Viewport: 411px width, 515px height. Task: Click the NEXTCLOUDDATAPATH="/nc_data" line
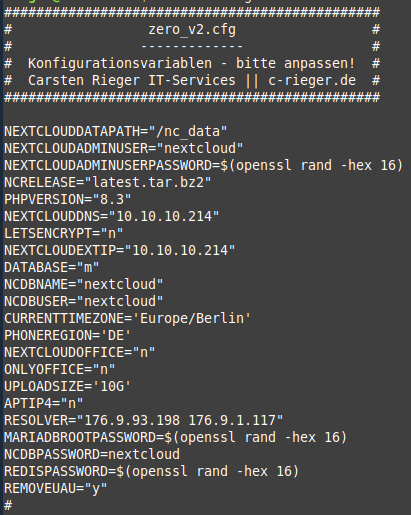point(115,131)
